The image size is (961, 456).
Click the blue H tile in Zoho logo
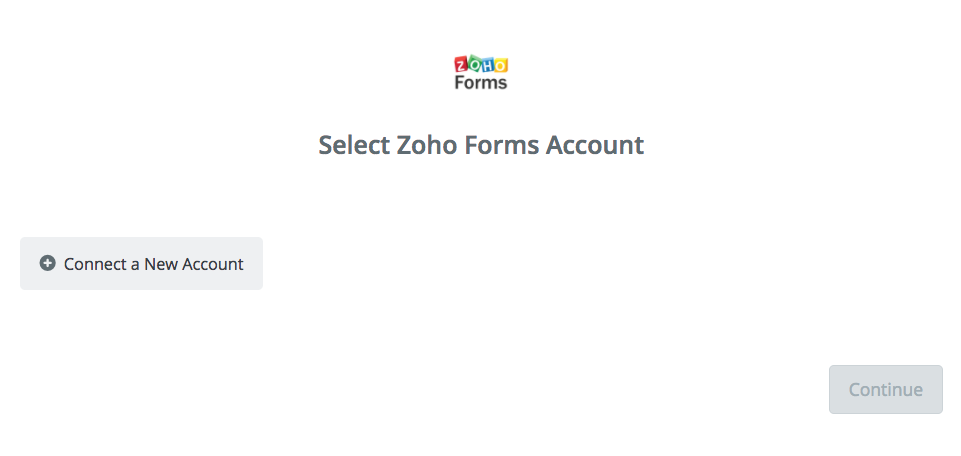pyautogui.click(x=487, y=64)
